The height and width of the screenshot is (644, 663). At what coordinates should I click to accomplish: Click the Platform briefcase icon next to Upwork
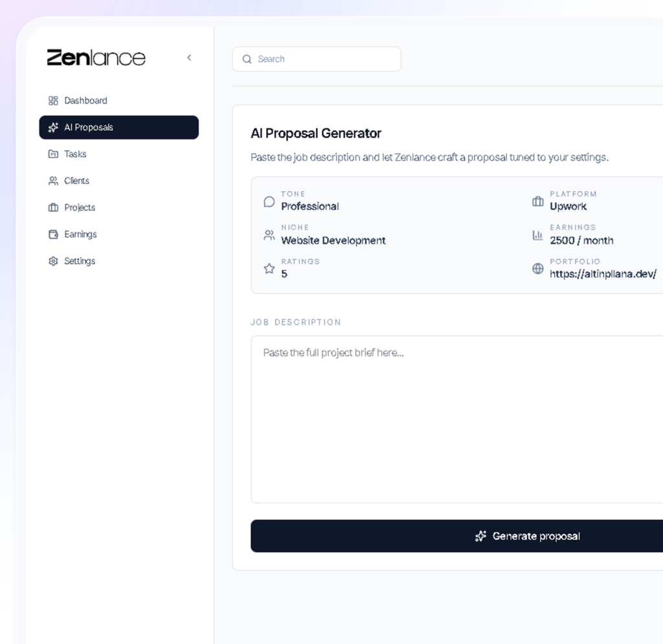pyautogui.click(x=537, y=201)
